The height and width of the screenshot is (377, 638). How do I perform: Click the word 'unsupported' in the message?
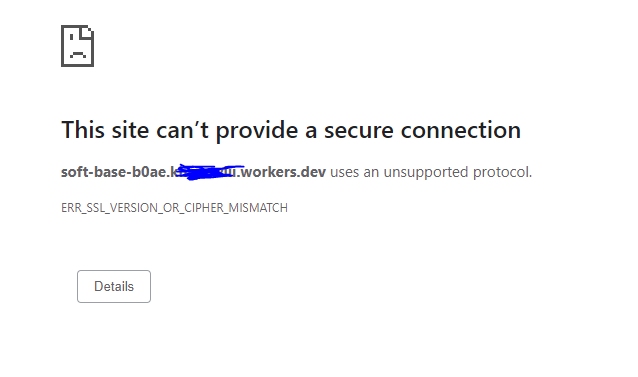(x=426, y=172)
